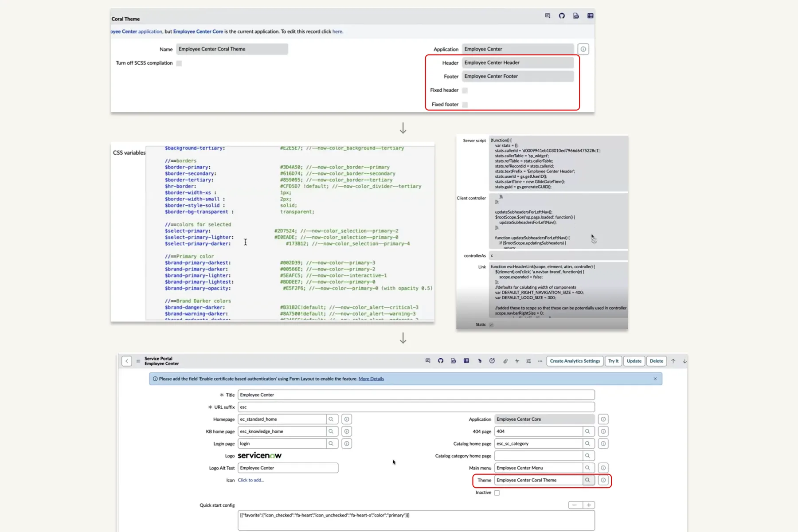Open info for Employee Center Menu record
Viewport: 798px width, 532px height.
[603, 468]
